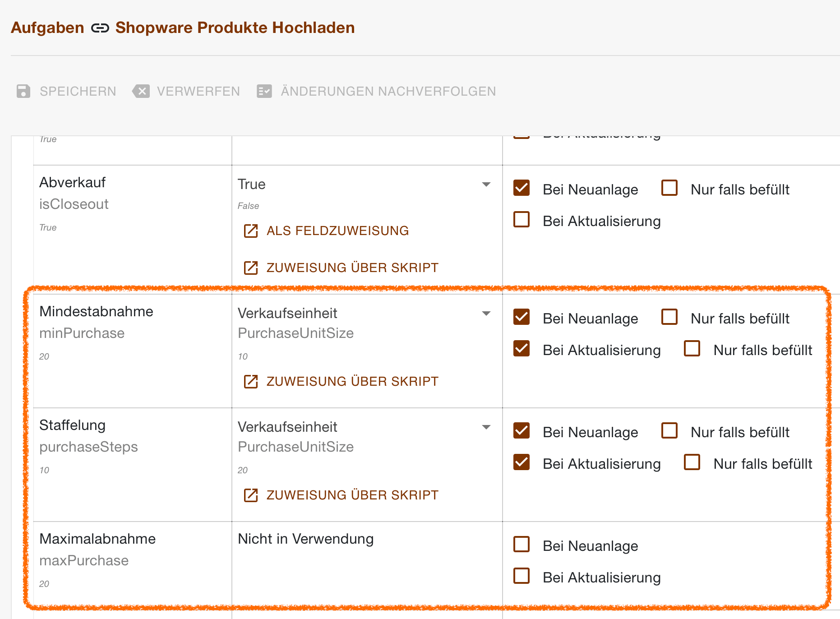Check Neuanlage Nur falls befüllt for Mindestabnahme

(669, 317)
